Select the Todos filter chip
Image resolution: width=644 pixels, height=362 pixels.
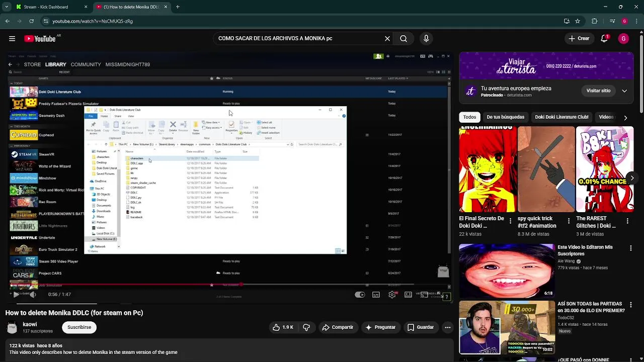(x=469, y=117)
